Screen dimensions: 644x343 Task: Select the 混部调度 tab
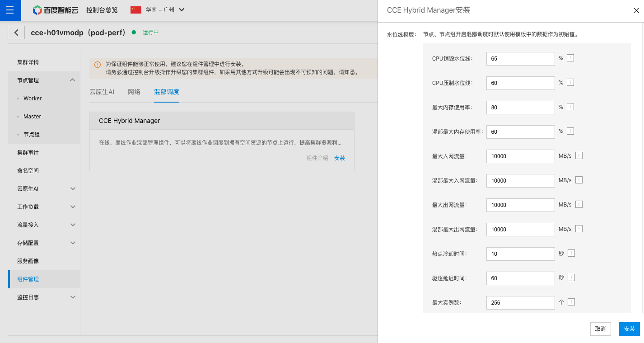(167, 92)
